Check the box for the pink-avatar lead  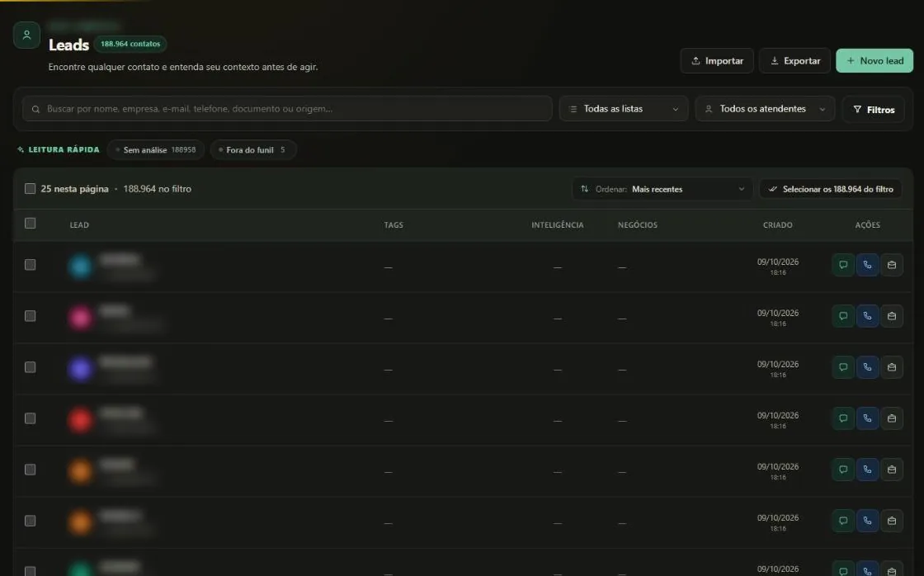(30, 316)
